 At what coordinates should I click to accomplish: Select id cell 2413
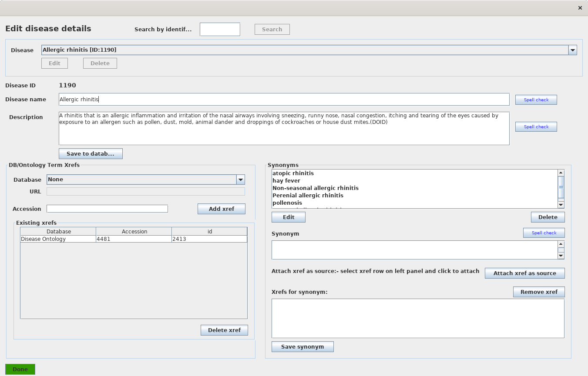click(209, 239)
